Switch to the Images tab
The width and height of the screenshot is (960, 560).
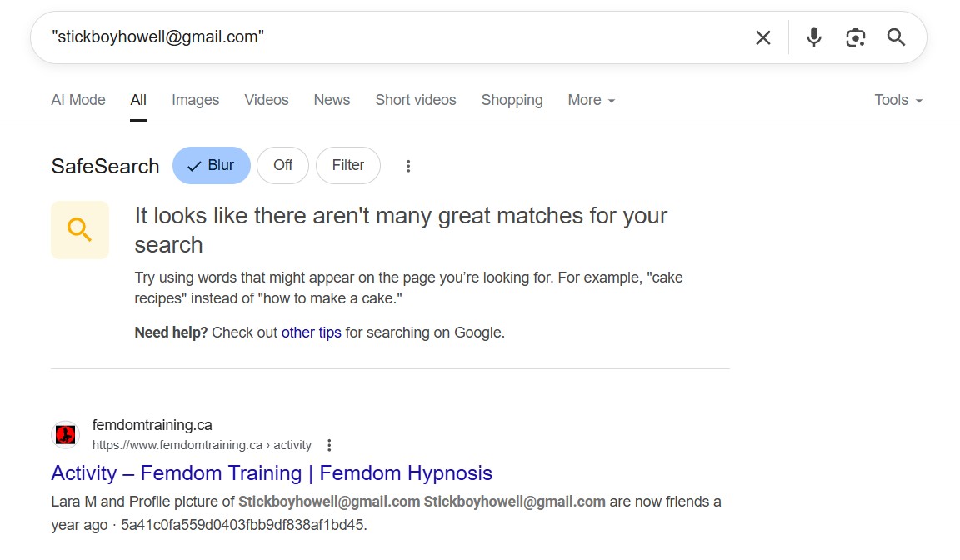click(195, 100)
